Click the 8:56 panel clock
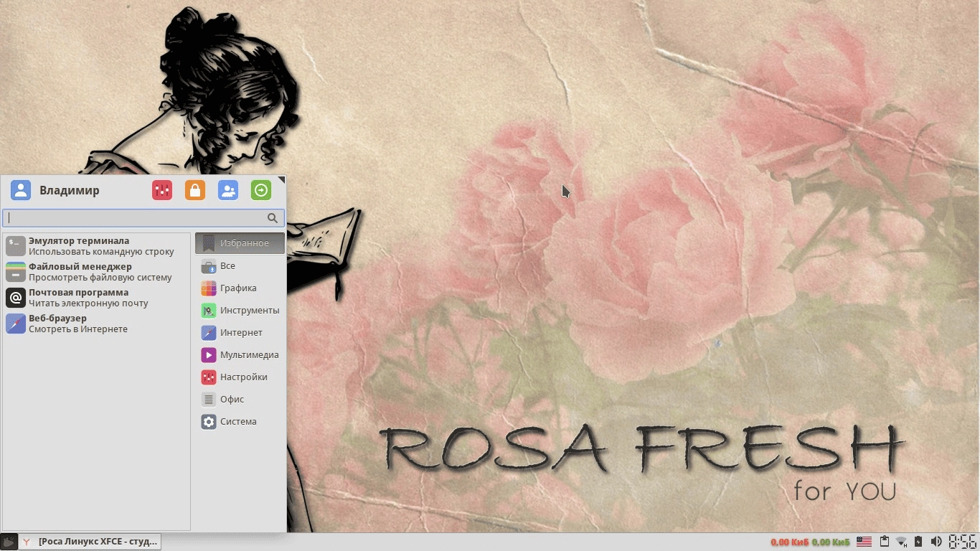 pyautogui.click(x=963, y=542)
